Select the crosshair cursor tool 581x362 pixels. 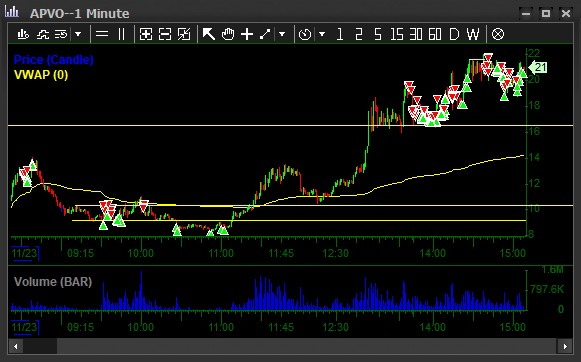247,34
